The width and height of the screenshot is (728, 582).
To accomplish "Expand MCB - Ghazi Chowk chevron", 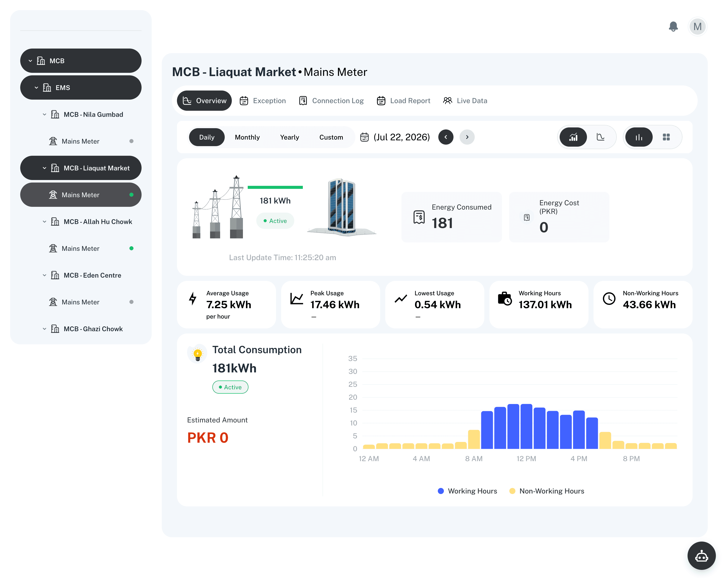I will (44, 329).
